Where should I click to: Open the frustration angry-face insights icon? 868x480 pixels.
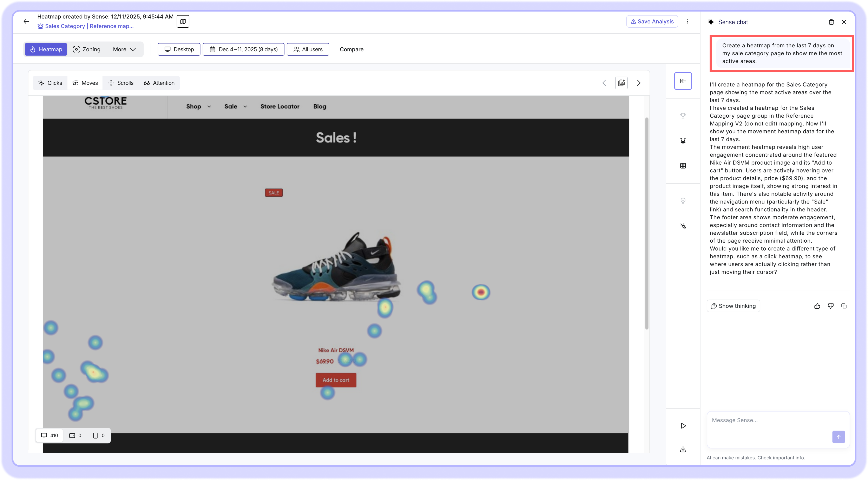pyautogui.click(x=683, y=141)
